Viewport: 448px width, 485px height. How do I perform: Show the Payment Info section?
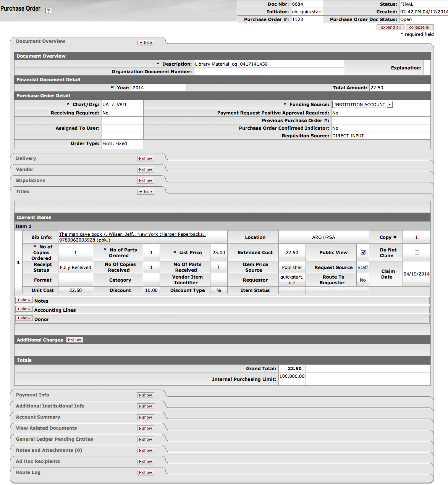click(146, 395)
